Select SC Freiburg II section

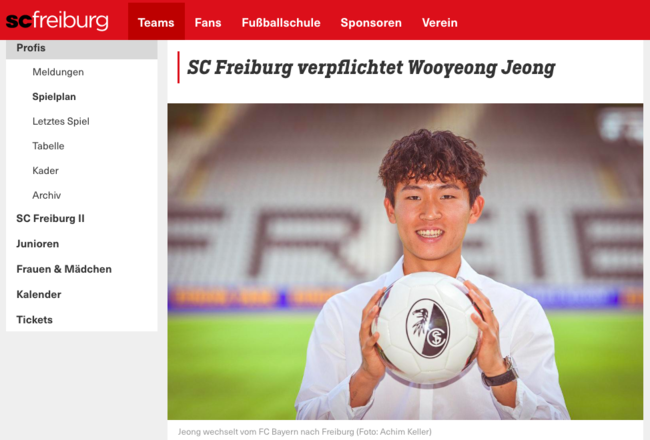[x=51, y=219]
